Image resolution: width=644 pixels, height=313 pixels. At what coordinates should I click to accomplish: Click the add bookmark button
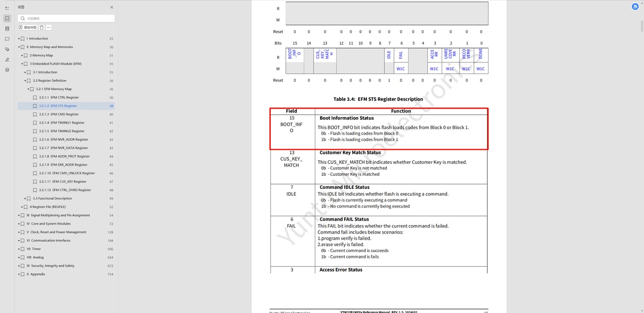28,27
